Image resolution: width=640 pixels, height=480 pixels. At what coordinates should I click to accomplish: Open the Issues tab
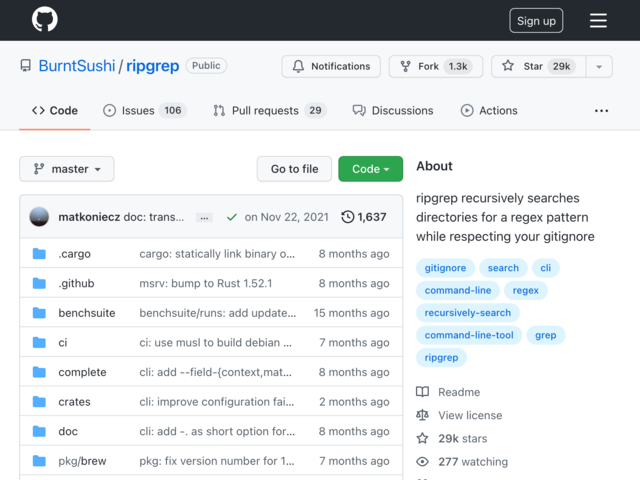pyautogui.click(x=144, y=111)
